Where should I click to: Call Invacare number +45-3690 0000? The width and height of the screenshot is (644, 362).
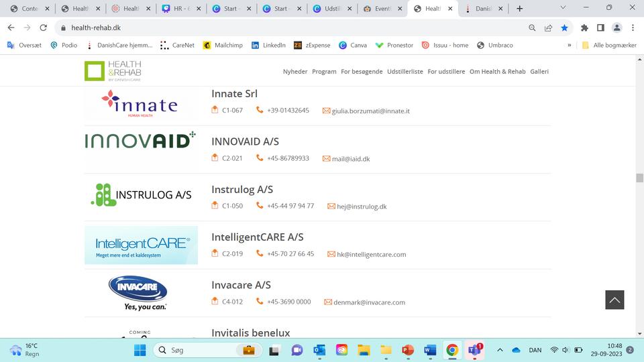click(288, 302)
